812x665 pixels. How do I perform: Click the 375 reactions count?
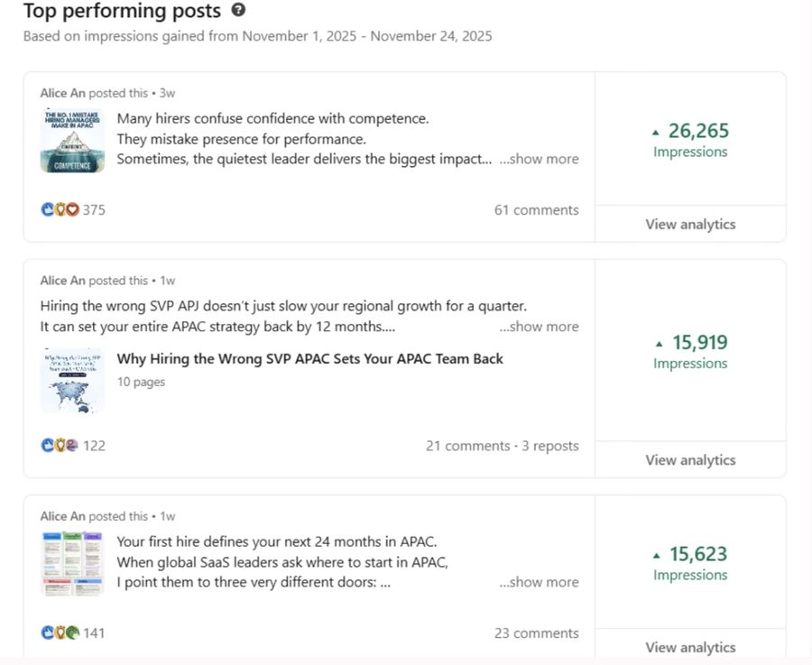coord(94,209)
